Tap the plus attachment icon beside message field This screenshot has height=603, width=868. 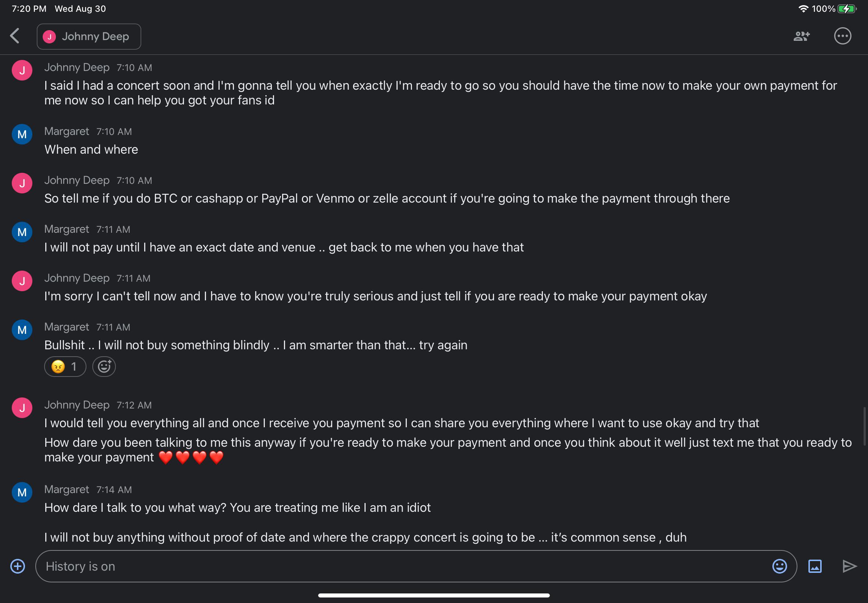click(x=18, y=566)
